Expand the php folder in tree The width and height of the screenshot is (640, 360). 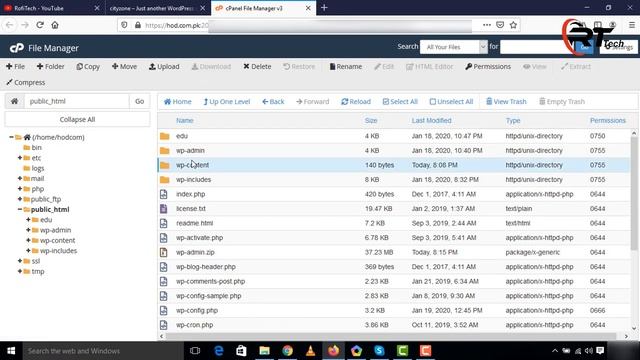(x=20, y=189)
